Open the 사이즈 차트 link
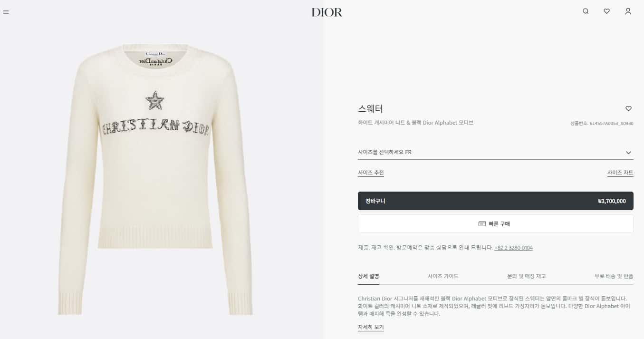 tap(620, 173)
